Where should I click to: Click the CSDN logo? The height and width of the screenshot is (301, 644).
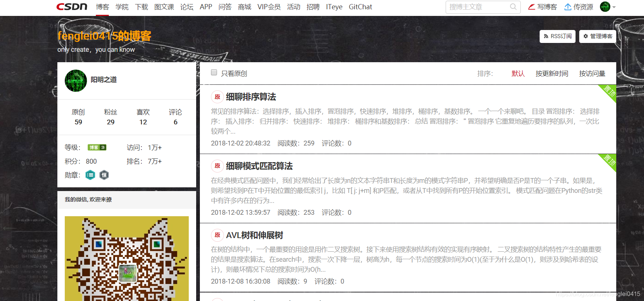click(x=72, y=7)
